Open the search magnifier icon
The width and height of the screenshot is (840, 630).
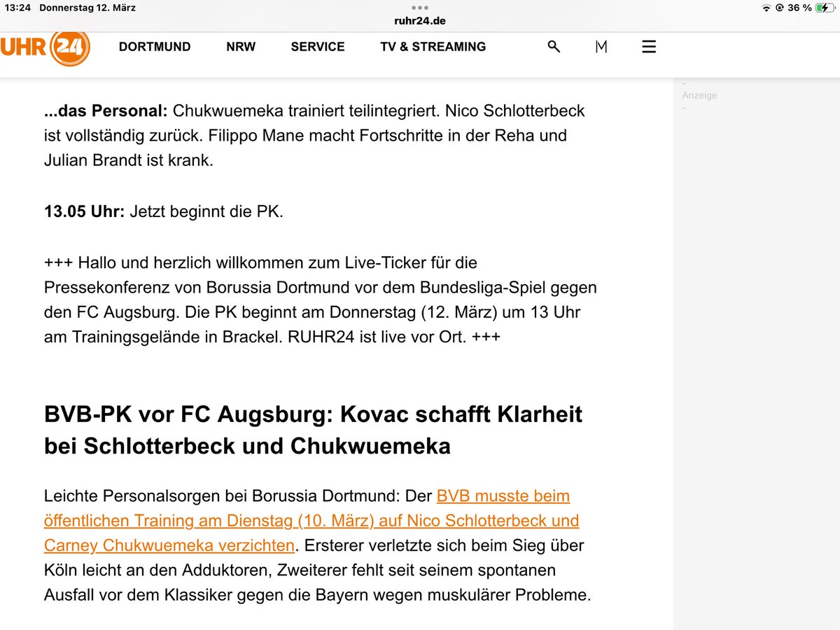click(554, 47)
